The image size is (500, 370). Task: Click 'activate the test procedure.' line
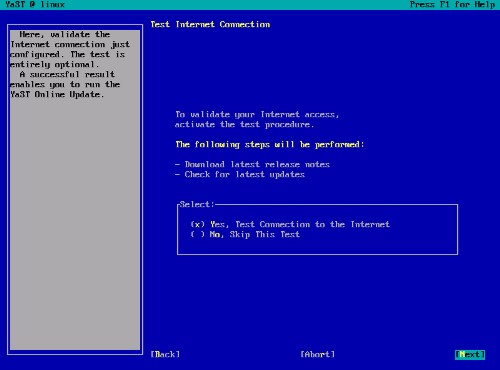245,124
